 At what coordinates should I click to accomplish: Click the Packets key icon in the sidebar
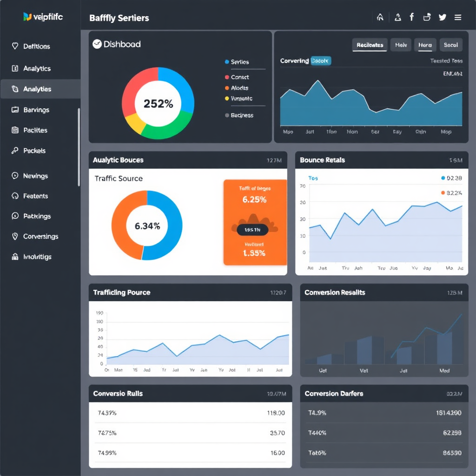click(x=14, y=151)
